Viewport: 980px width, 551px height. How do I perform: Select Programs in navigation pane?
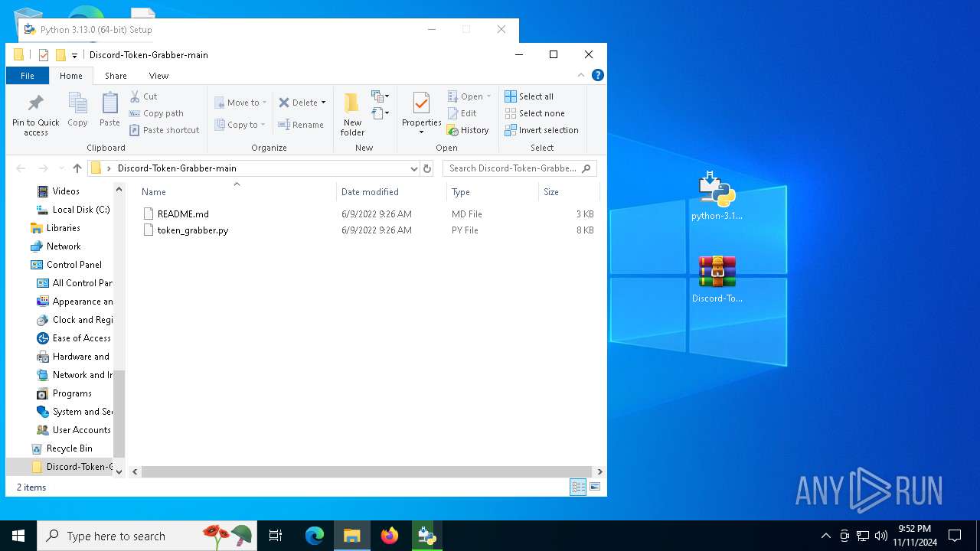(72, 393)
